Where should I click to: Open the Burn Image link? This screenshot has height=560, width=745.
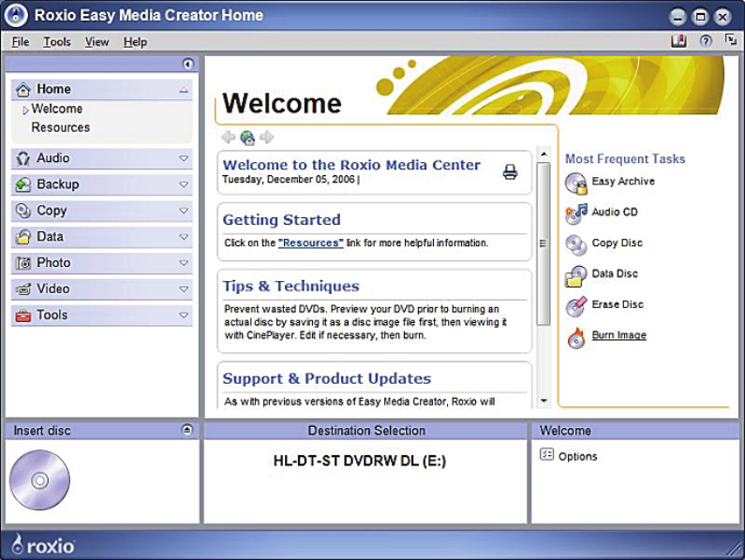coord(618,335)
